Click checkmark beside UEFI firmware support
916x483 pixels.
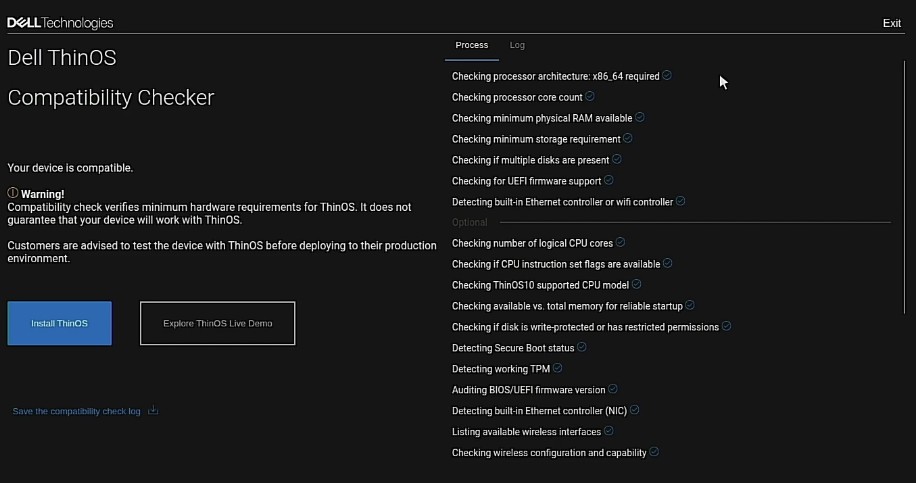609,180
